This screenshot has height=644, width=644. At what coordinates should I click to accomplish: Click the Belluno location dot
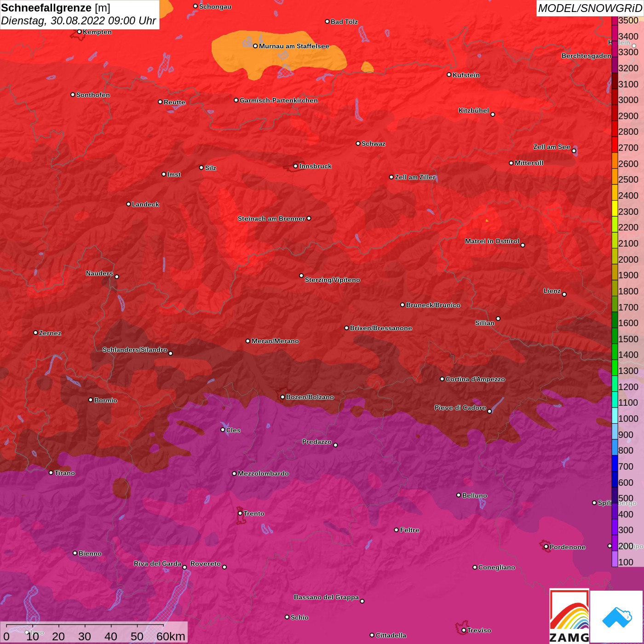point(459,495)
